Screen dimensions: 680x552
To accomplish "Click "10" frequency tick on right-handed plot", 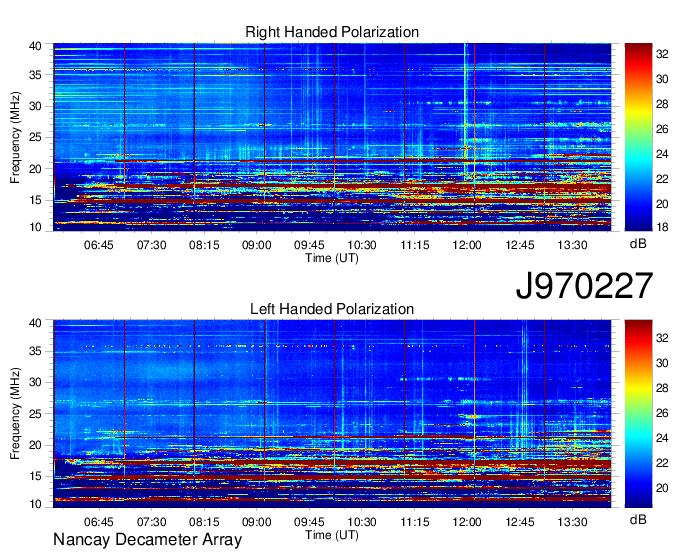I will tap(35, 227).
